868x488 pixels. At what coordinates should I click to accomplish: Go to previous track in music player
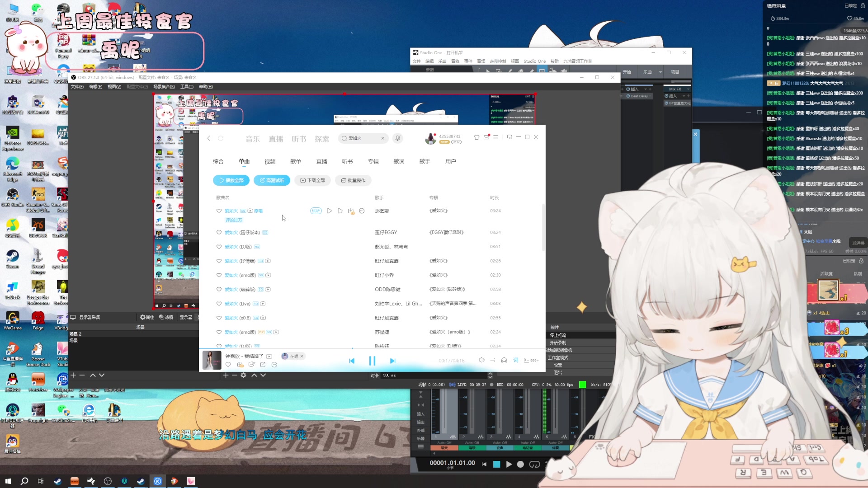point(352,361)
